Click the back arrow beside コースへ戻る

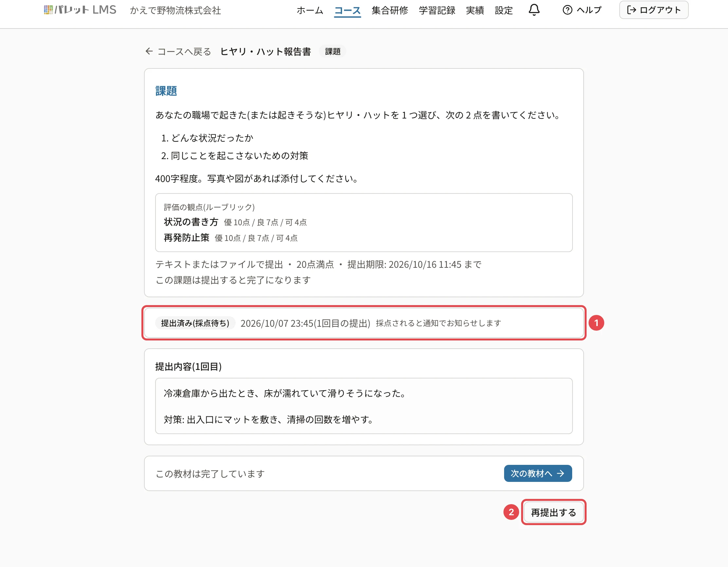(x=149, y=51)
